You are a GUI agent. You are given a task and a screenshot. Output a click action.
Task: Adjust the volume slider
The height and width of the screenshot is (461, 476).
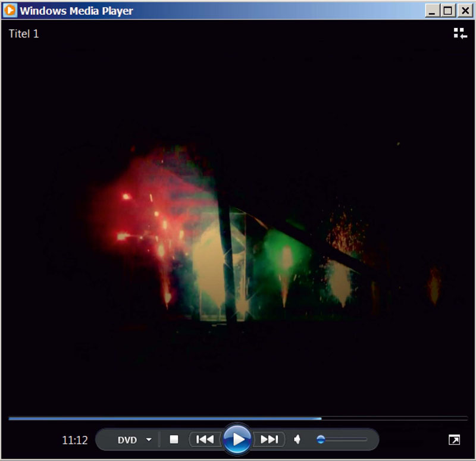pyautogui.click(x=342, y=439)
